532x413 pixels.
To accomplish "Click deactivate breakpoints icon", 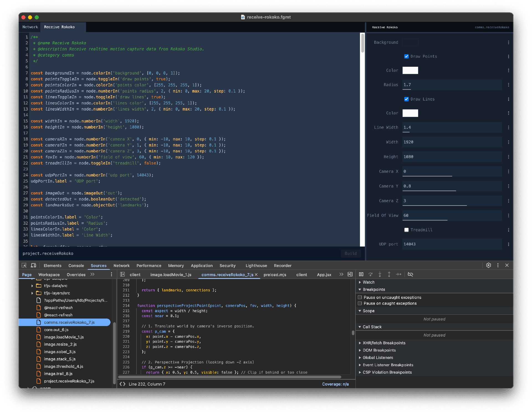I will (410, 274).
